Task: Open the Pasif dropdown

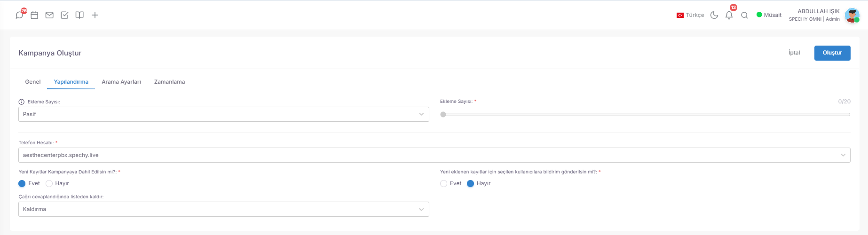Action: pos(224,114)
